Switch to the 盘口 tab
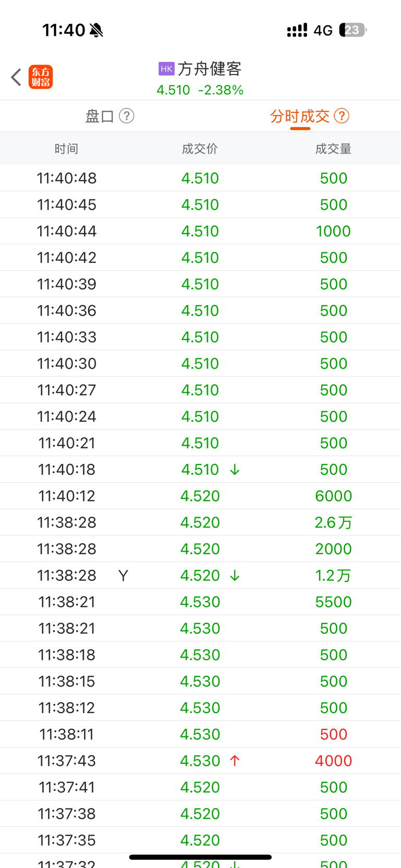401x868 pixels. point(100,116)
